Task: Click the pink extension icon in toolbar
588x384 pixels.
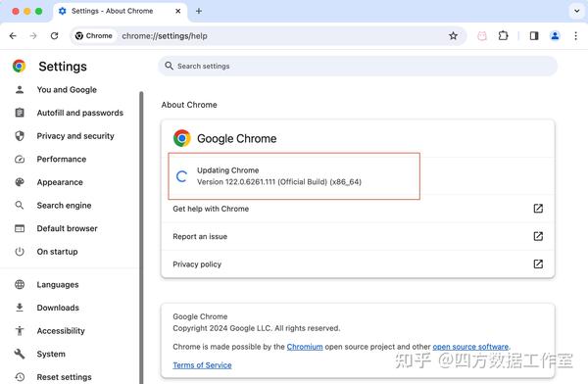Action: click(482, 36)
